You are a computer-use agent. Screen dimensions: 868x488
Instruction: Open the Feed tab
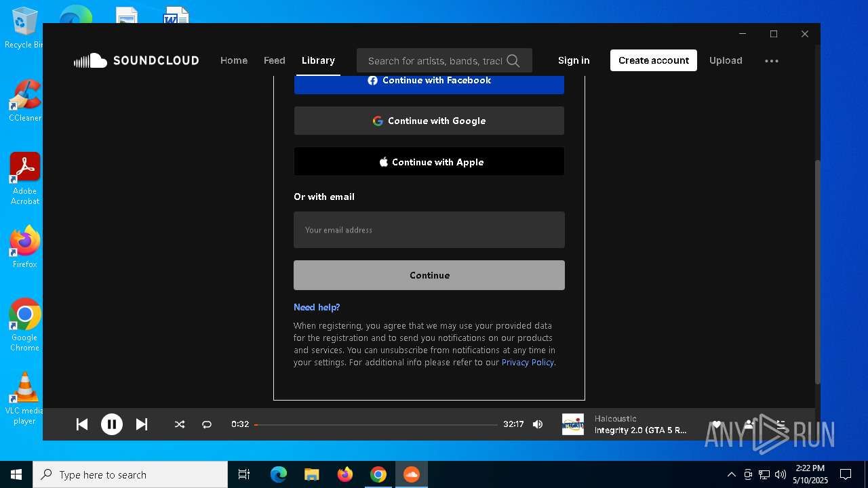[274, 60]
